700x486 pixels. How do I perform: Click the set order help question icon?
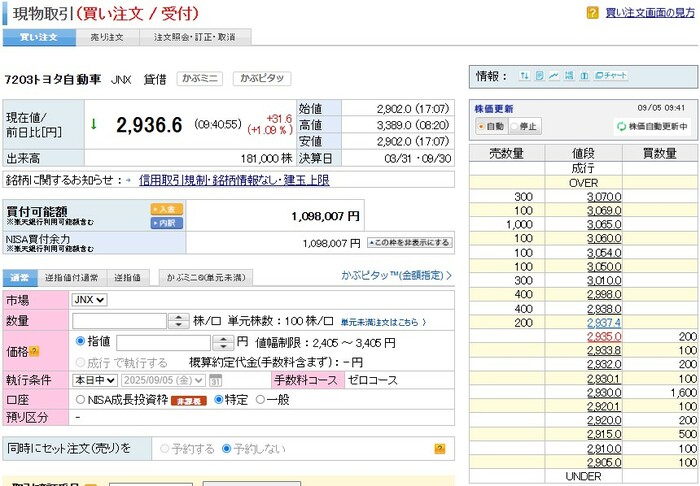tap(440, 449)
